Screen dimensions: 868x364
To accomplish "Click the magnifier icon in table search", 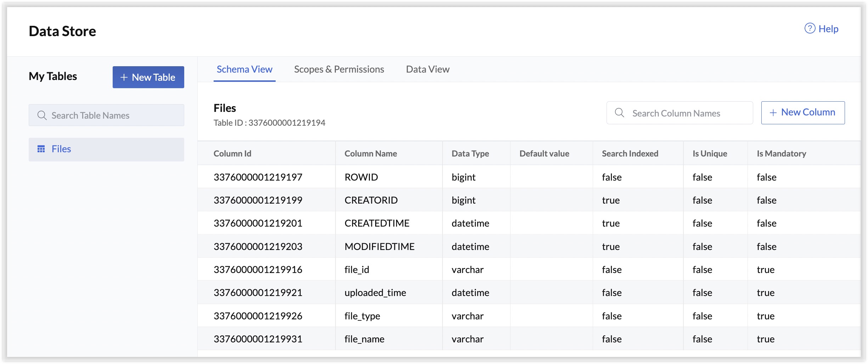I will [42, 115].
